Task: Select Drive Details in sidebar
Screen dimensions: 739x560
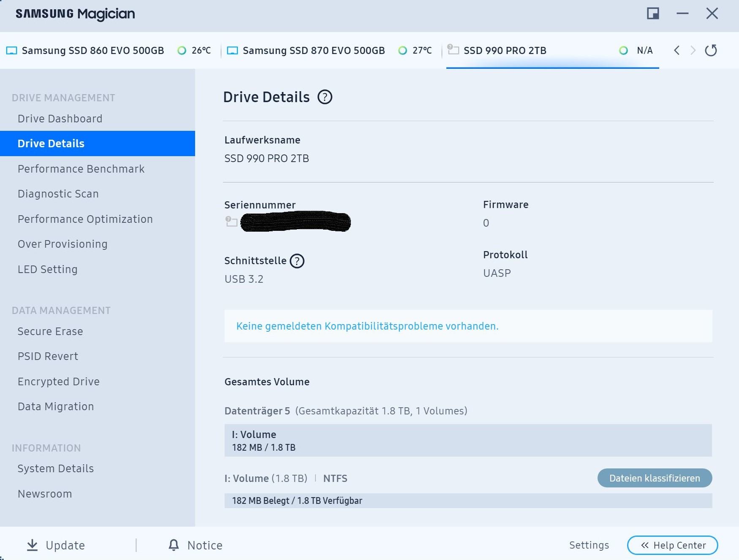Action: click(98, 143)
